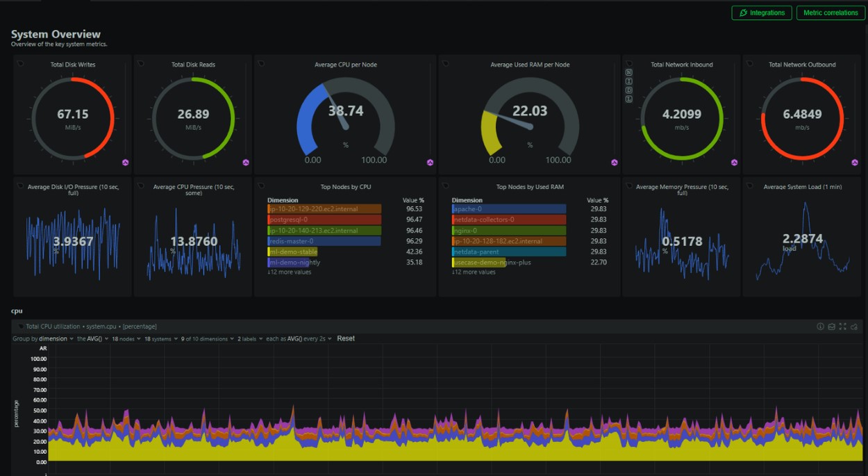868x476 pixels.
Task: Expand 12 more values under Top Nodes by CPU
Action: click(290, 272)
